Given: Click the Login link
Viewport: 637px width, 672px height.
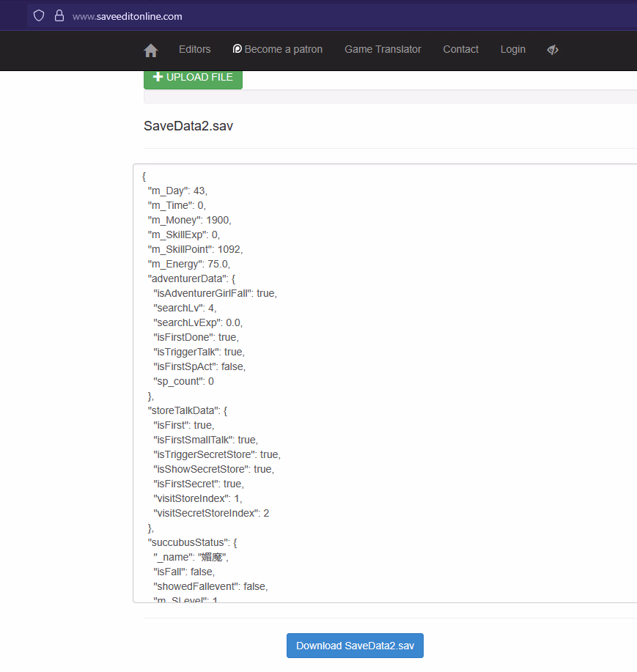Looking at the screenshot, I should click(x=512, y=49).
